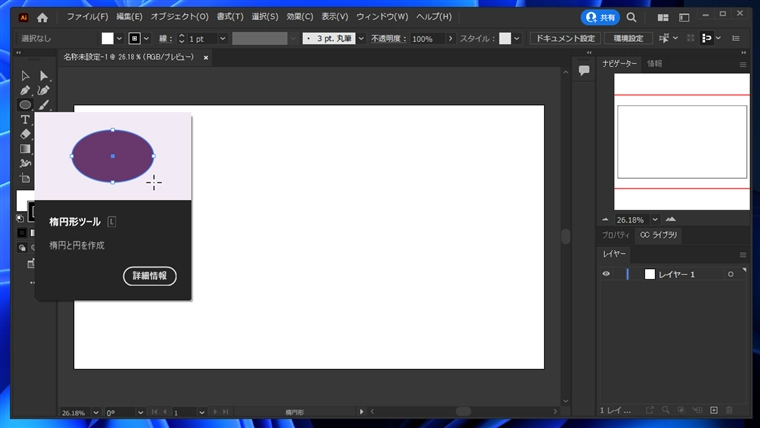Click the Illustrator home icon
This screenshot has height=428, width=760.
[43, 17]
